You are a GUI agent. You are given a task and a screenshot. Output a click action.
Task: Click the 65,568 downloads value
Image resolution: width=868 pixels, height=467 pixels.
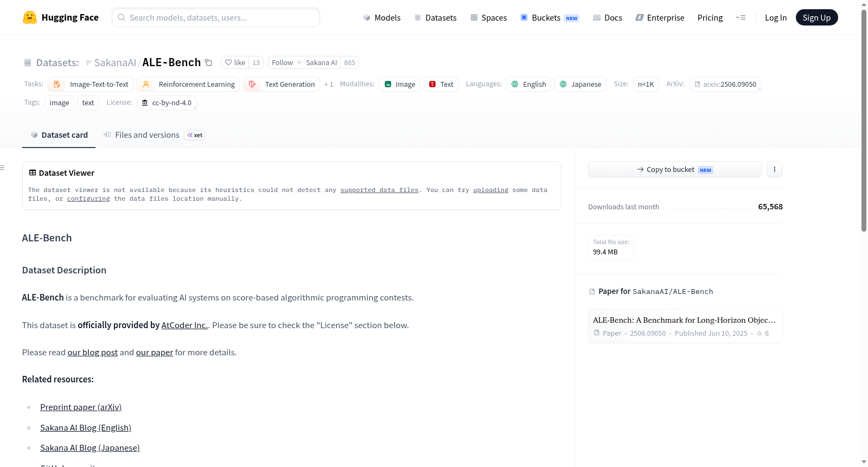pos(770,207)
